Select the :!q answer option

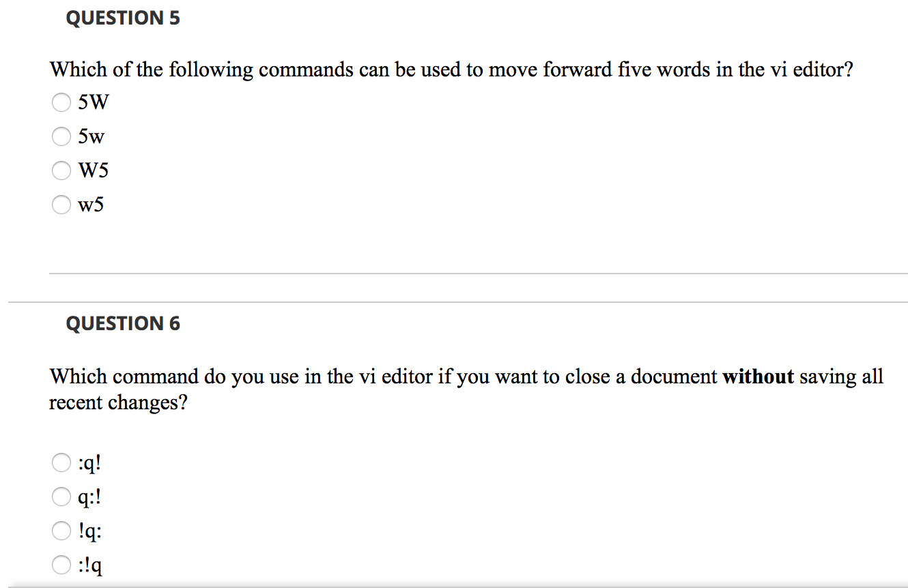point(61,565)
